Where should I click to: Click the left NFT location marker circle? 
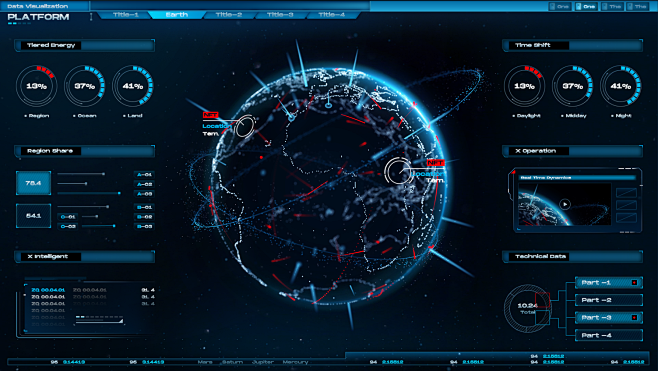click(245, 126)
